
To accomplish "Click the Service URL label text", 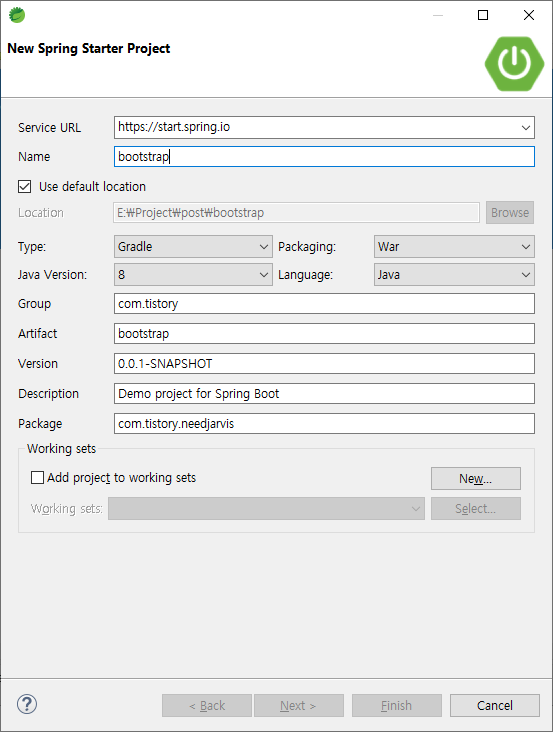I will click(49, 127).
